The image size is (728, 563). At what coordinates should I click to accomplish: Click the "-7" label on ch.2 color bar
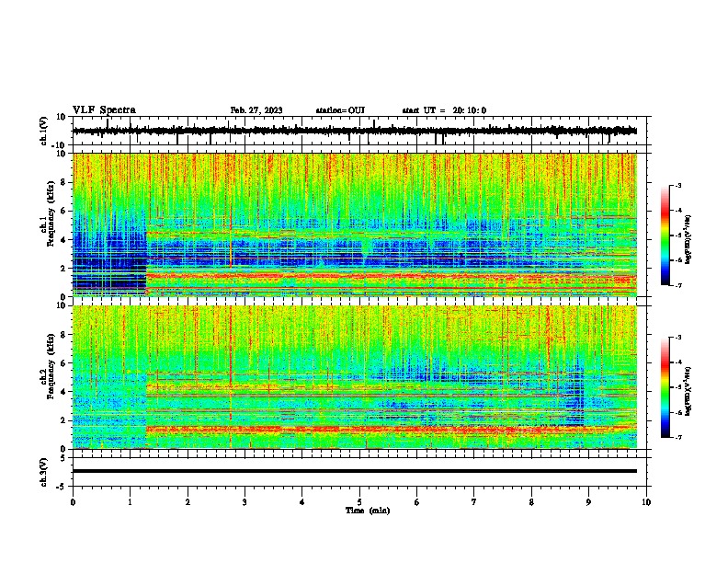(678, 437)
